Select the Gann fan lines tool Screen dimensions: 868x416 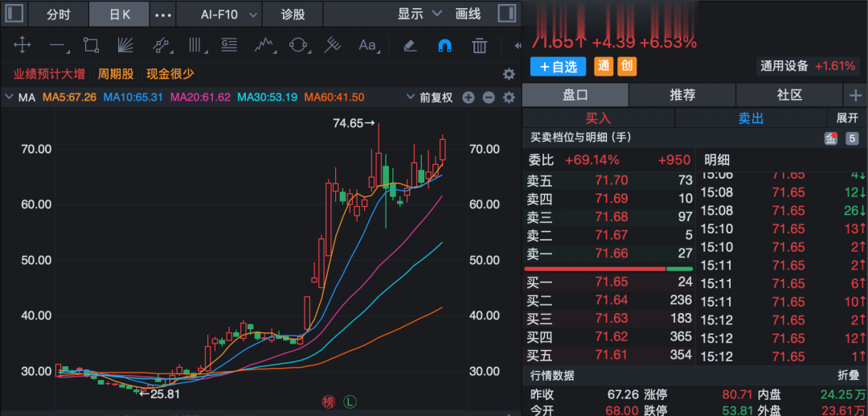coord(126,45)
